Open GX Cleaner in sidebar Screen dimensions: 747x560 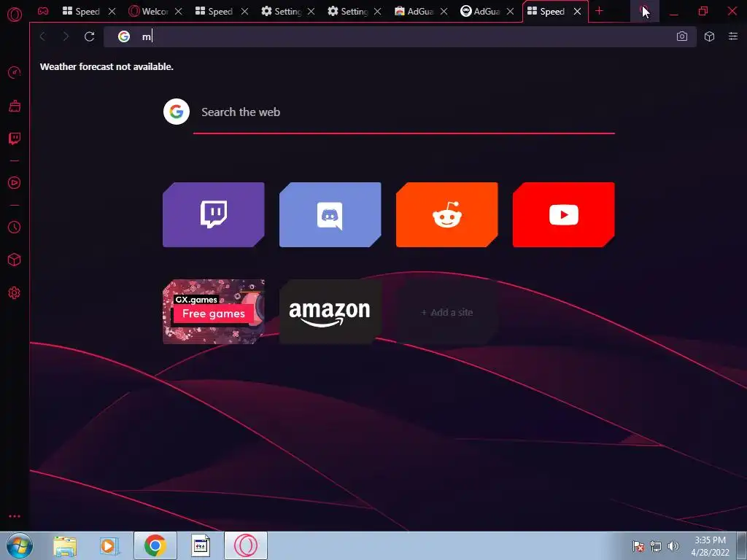[x=15, y=106]
